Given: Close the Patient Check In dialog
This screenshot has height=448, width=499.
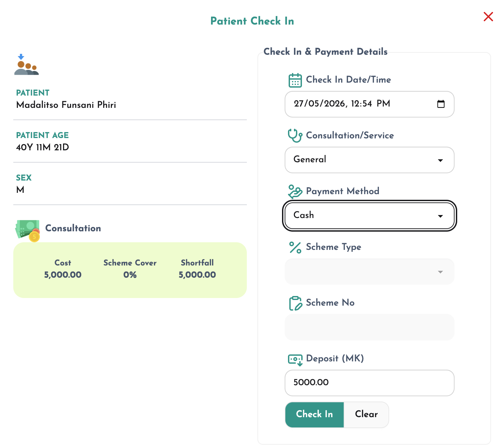Looking at the screenshot, I should [x=488, y=17].
